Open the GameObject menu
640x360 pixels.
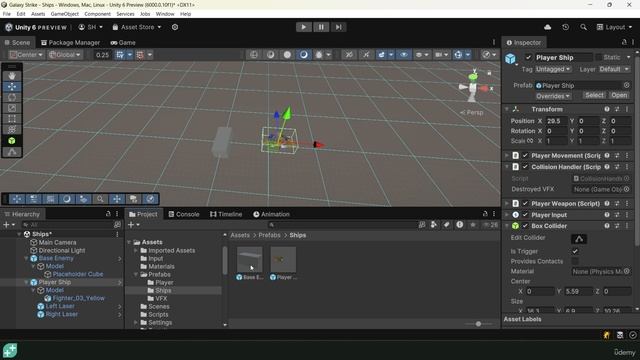(64, 14)
